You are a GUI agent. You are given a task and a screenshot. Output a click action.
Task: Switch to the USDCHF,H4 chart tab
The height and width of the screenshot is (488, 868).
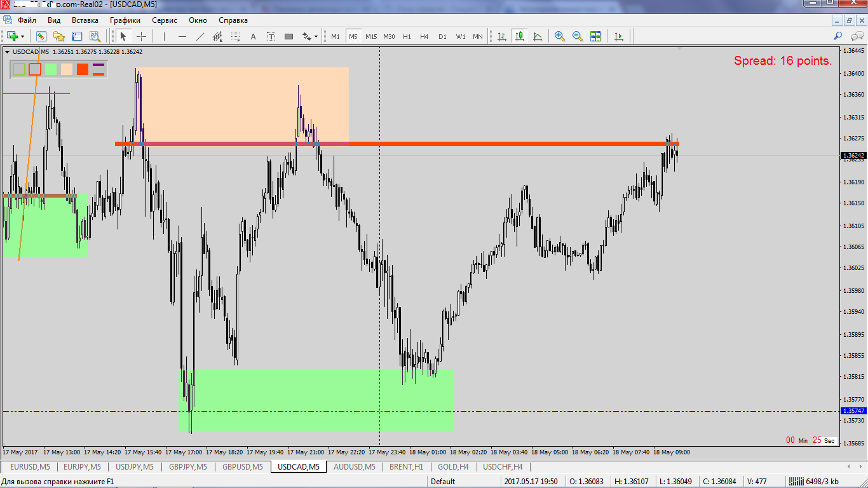coord(503,467)
